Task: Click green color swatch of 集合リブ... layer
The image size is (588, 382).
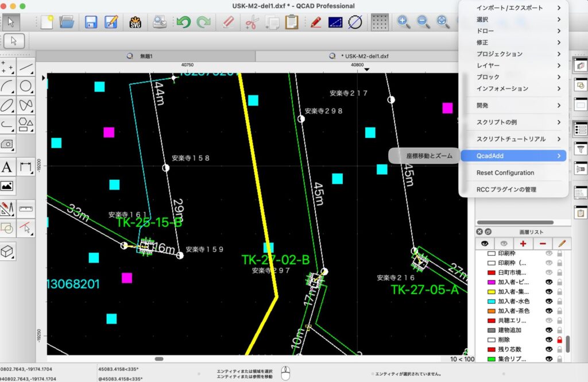Action: (492, 359)
